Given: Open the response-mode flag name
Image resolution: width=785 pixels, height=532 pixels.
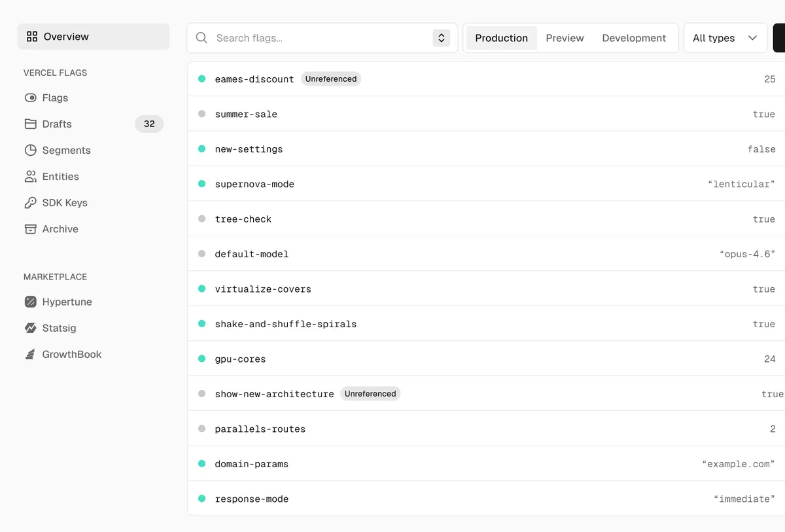Looking at the screenshot, I should 251,499.
